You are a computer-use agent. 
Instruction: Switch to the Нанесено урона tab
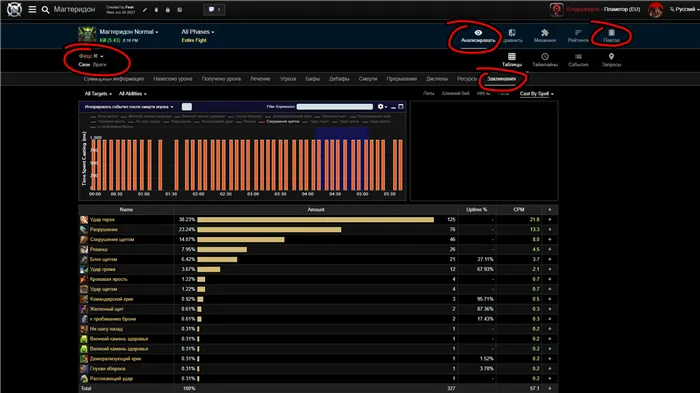tap(172, 79)
